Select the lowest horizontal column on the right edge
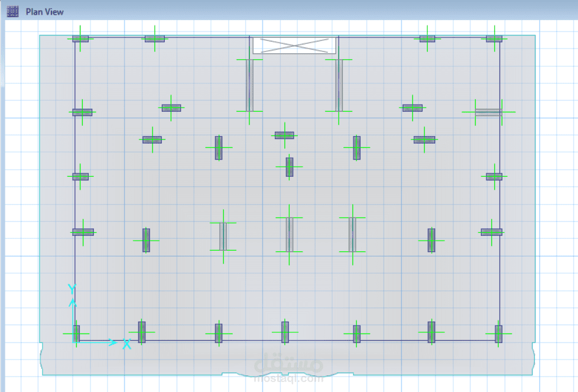This screenshot has width=578, height=392. 491,232
